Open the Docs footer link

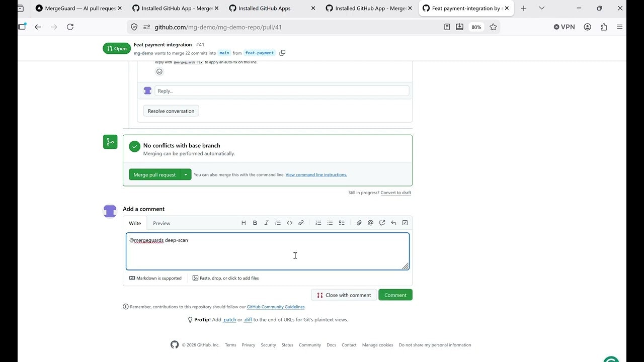tap(331, 345)
